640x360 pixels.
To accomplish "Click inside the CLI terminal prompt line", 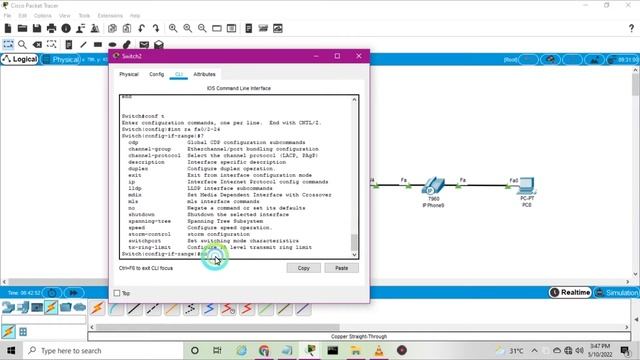I will click(235, 254).
